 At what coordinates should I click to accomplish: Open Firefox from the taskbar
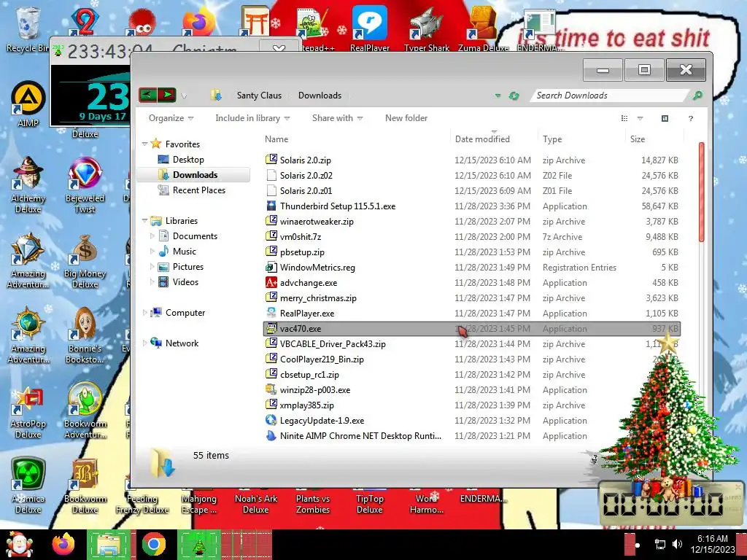click(63, 544)
